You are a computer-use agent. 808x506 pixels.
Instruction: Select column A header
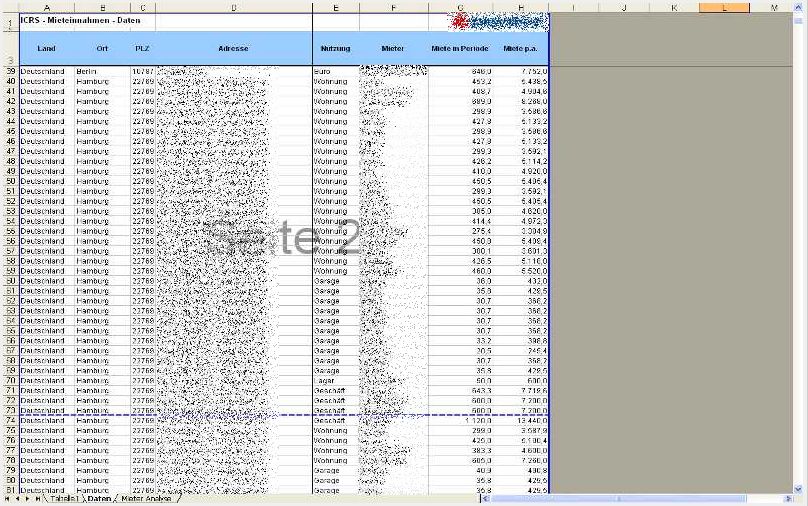coord(47,8)
